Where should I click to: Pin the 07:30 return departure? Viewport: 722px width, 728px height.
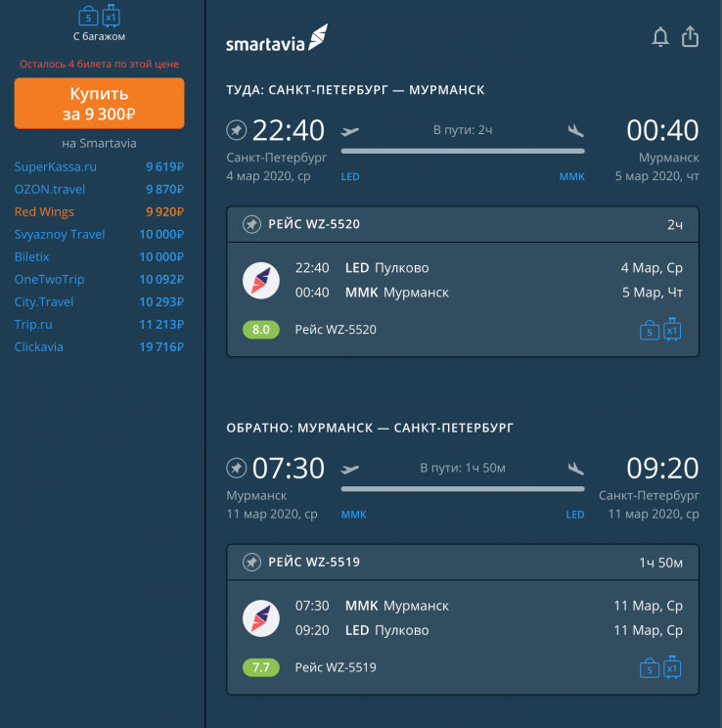tap(237, 468)
